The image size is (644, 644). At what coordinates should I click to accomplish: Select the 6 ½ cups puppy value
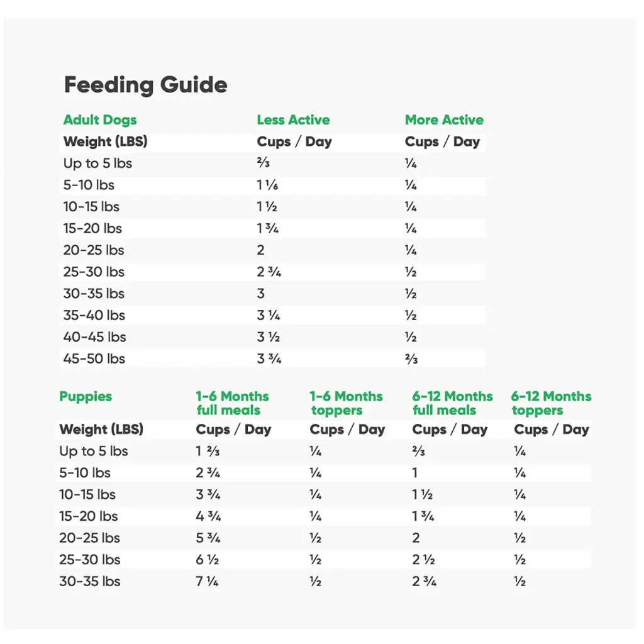click(x=207, y=560)
